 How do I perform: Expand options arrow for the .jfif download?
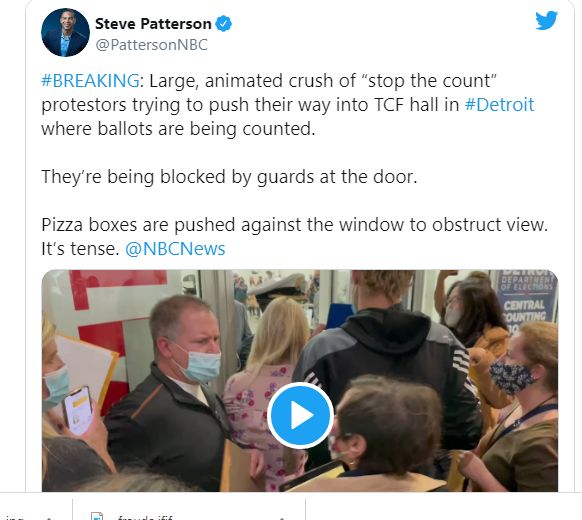(x=282, y=517)
